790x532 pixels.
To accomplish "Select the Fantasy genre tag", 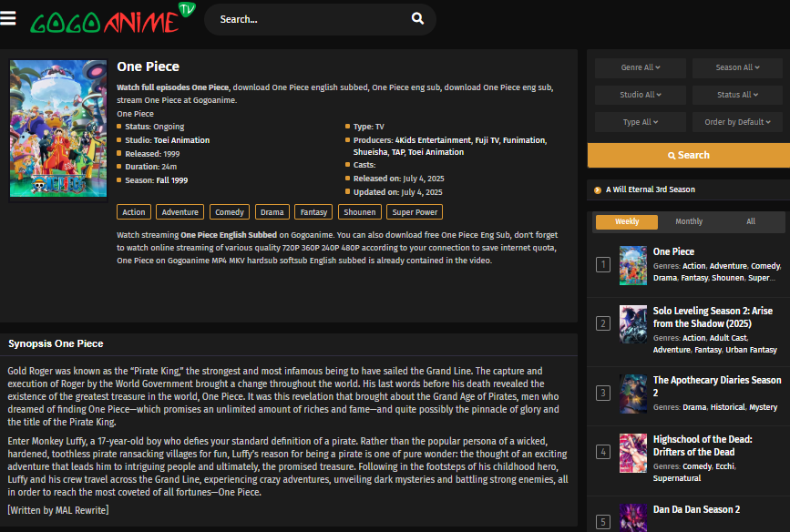I will tap(313, 212).
